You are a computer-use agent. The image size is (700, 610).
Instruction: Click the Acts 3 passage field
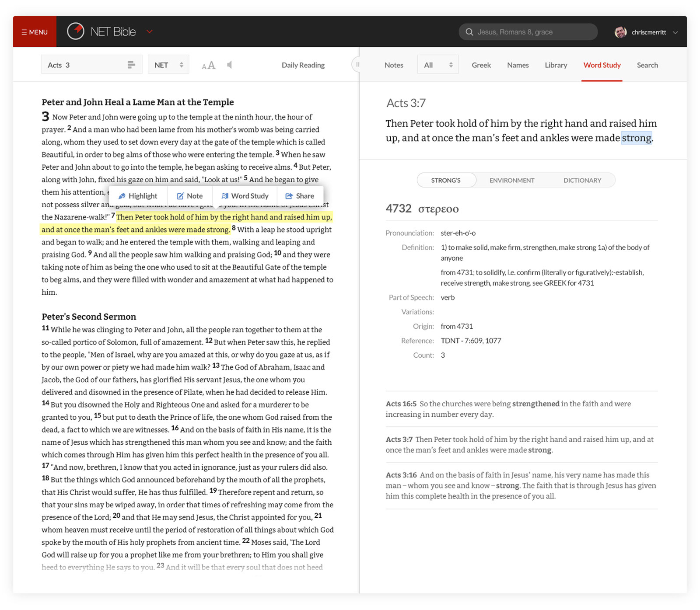click(x=91, y=65)
